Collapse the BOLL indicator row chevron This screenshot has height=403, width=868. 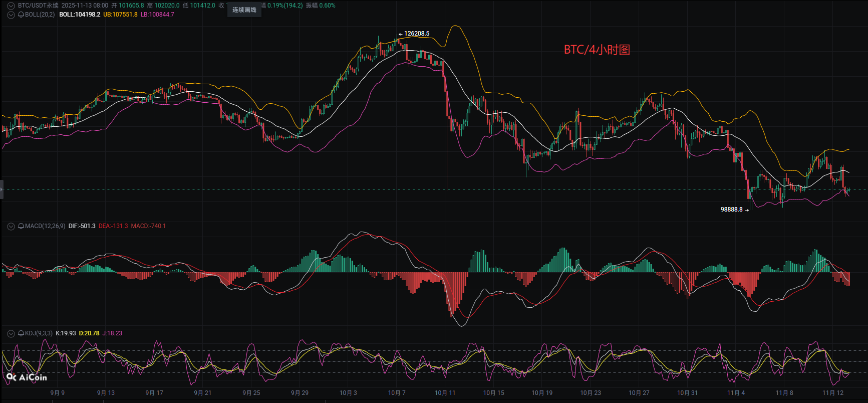click(x=11, y=15)
